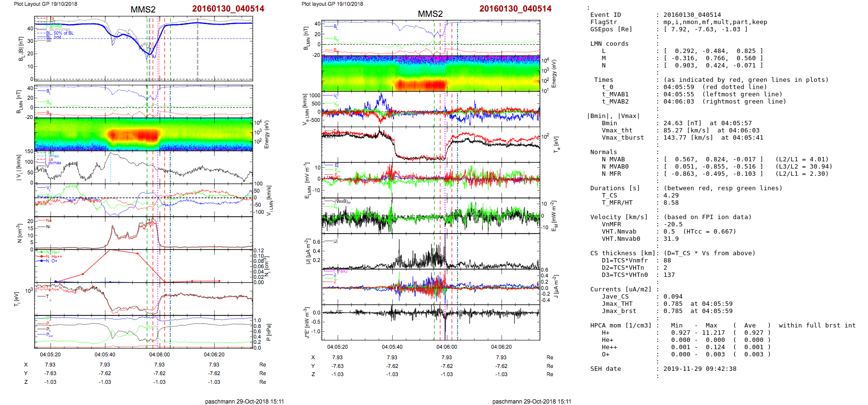The height and width of the screenshot is (405, 868).
Task: Select the H+ maximum value '11.217'
Action: pyautogui.click(x=713, y=333)
